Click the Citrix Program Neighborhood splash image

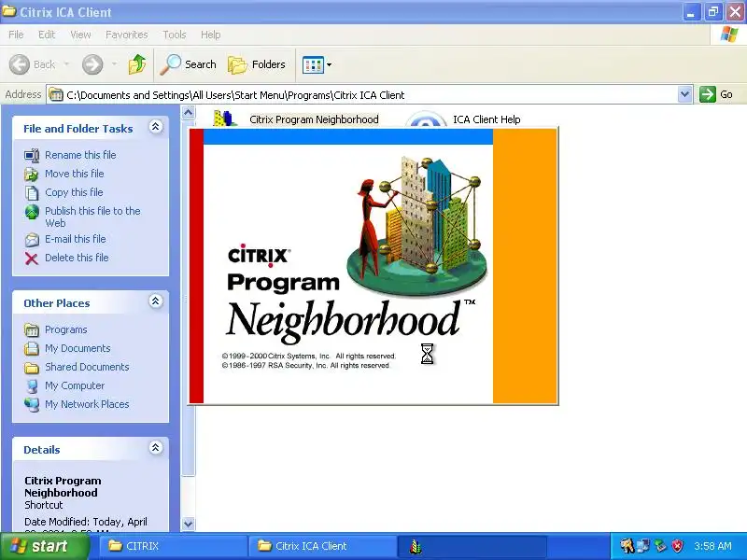coord(373,266)
